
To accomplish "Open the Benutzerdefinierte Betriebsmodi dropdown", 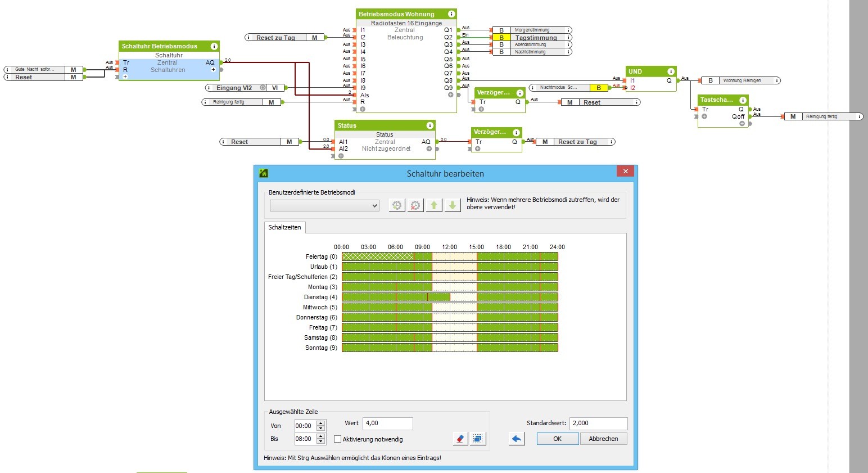I will [325, 206].
